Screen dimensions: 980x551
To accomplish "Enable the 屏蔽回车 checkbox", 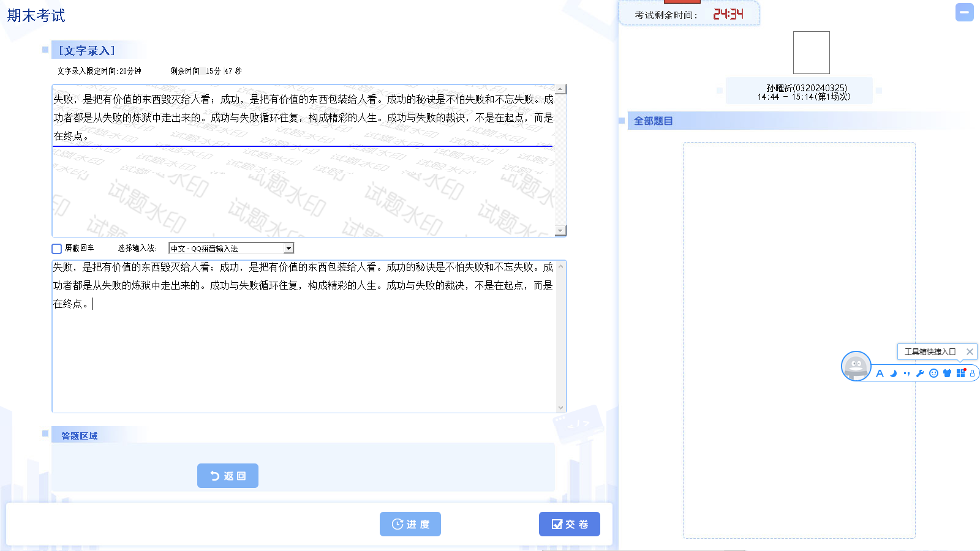I will click(x=57, y=249).
